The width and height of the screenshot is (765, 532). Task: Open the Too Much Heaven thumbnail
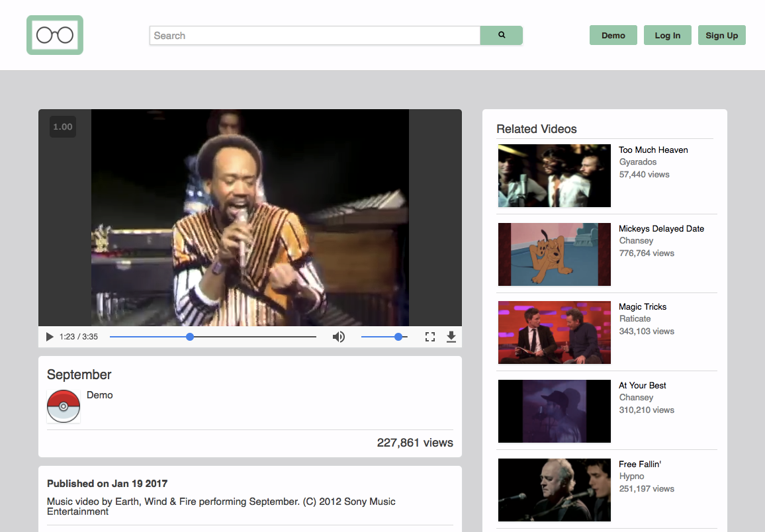pyautogui.click(x=555, y=175)
